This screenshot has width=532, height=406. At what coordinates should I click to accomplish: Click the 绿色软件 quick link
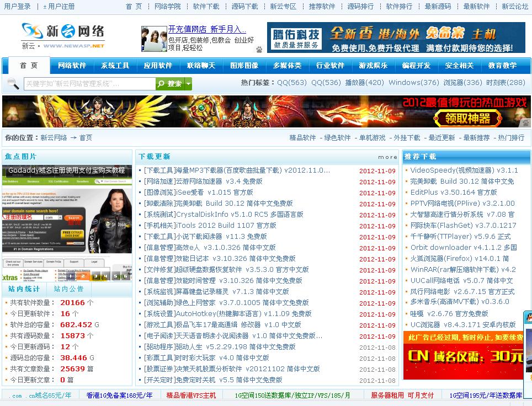(337, 138)
